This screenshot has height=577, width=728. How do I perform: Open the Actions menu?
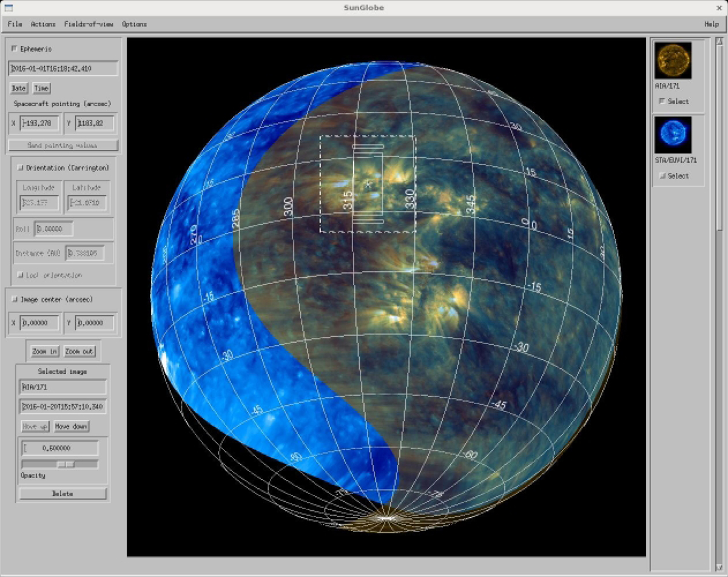tap(43, 24)
